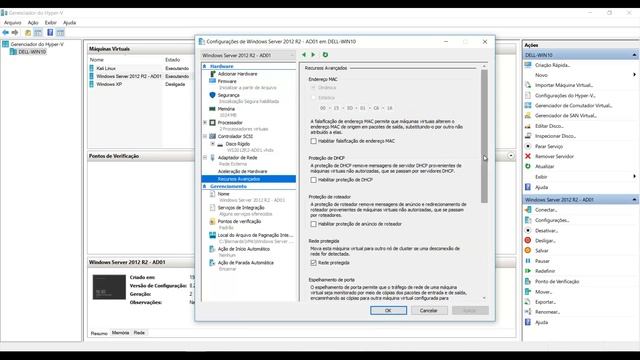Viewport: 640px width, 360px height.
Task: Click Desligar action red icon
Action: coord(528,240)
